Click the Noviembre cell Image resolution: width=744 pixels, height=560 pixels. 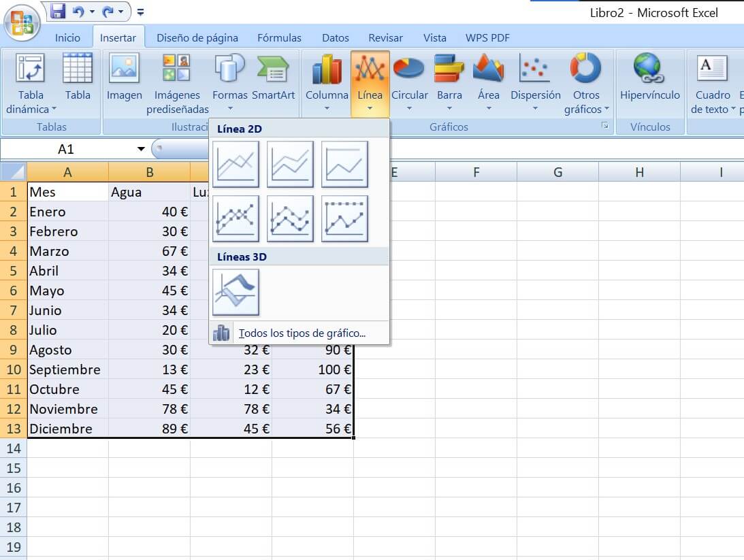[68, 409]
